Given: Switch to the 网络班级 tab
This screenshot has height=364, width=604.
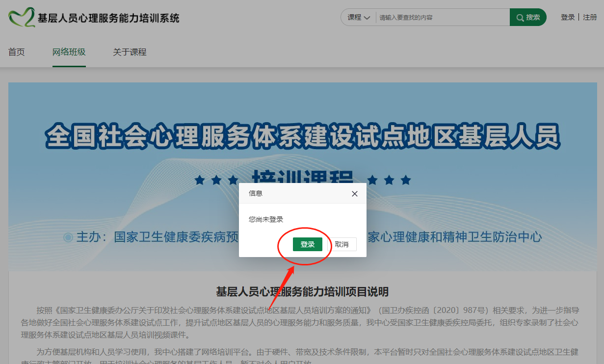Looking at the screenshot, I should (69, 52).
